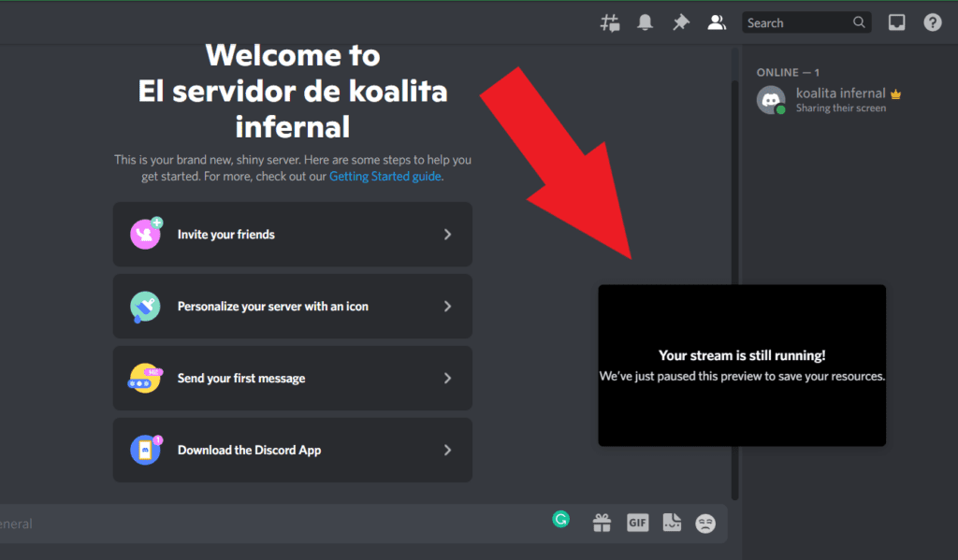Open the help question mark icon
This screenshot has width=958, height=560.
(932, 22)
